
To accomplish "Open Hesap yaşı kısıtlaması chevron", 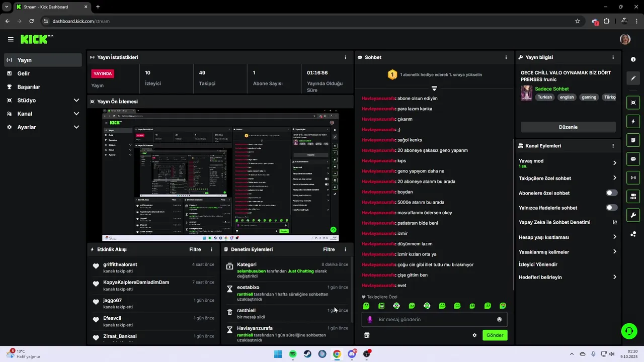I will point(614,237).
